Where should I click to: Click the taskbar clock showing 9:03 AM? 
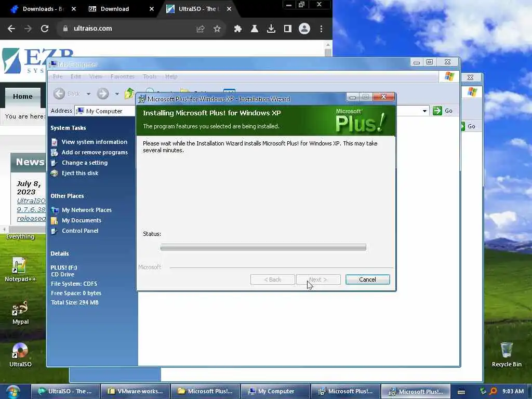tap(513, 392)
